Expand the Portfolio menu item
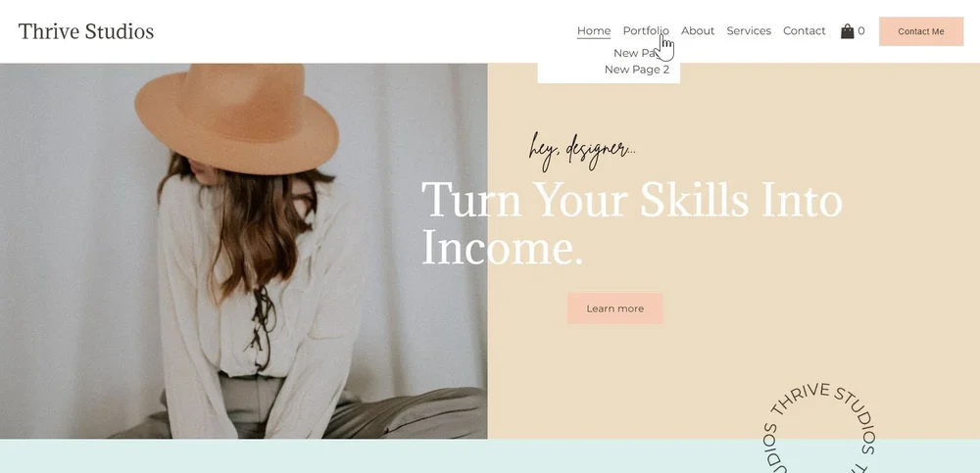This screenshot has height=473, width=980. click(x=646, y=30)
